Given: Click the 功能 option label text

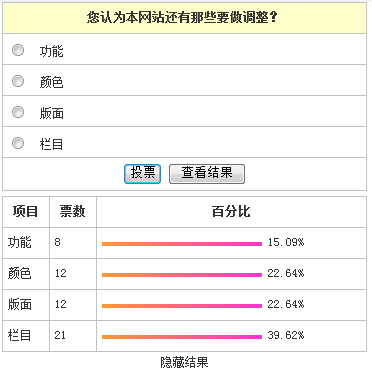Looking at the screenshot, I should pos(51,51).
